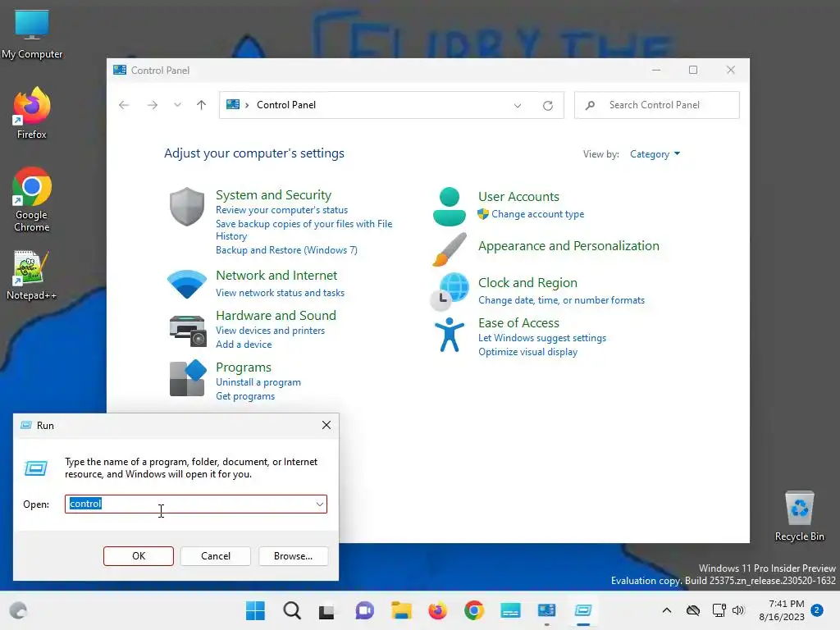The width and height of the screenshot is (840, 630).
Task: Select the Google Chrome desktop shortcut
Action: [32, 199]
